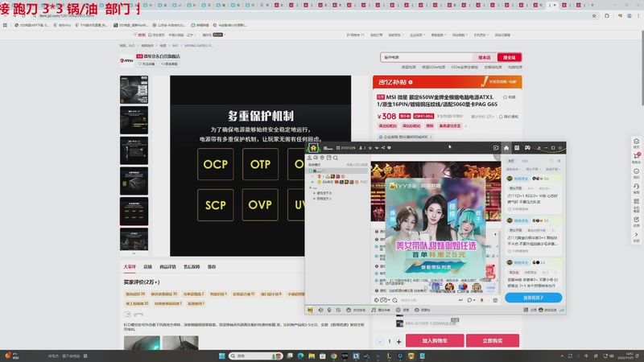Select the 大家评 reviews tab
Screen dimensions: 644x362
[x=130, y=267]
